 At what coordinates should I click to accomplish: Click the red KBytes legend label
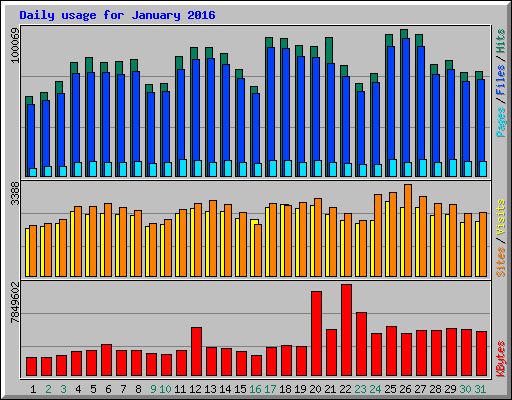point(501,359)
